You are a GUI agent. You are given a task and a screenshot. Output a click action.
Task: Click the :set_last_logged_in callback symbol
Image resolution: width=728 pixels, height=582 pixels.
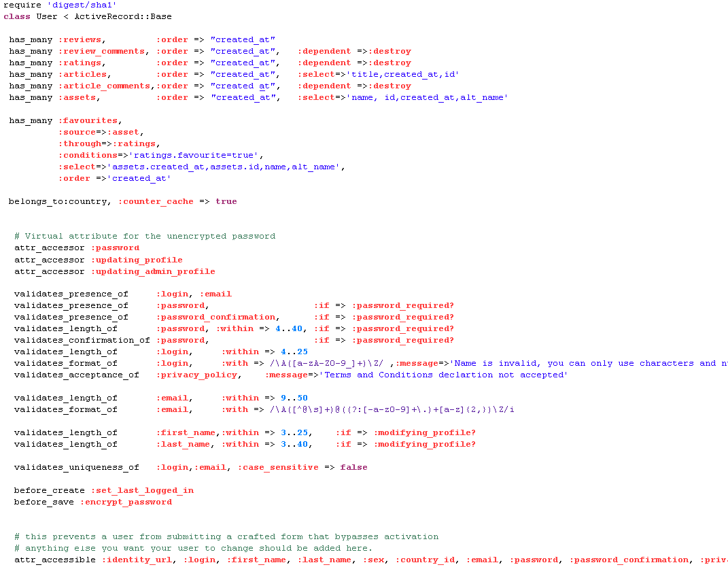tap(142, 490)
